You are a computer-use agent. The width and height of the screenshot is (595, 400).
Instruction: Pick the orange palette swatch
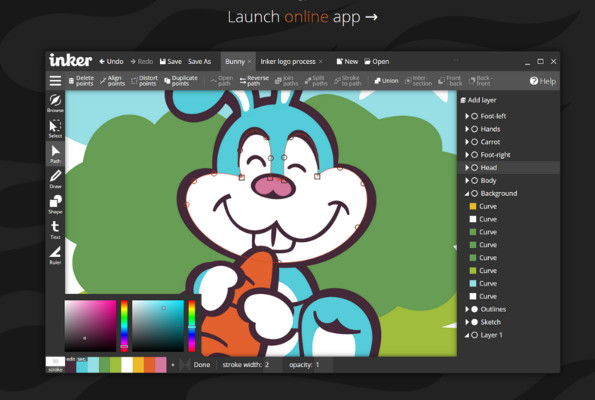coord(150,365)
